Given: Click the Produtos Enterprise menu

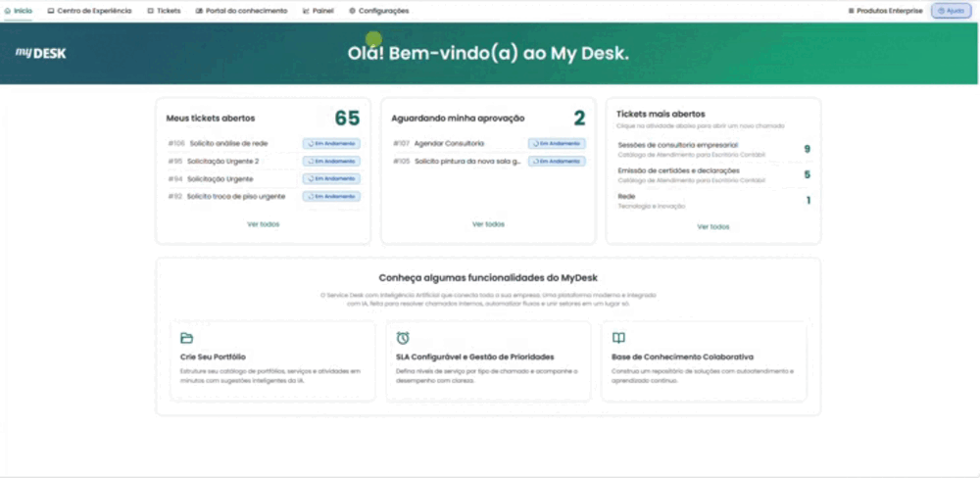Looking at the screenshot, I should pyautogui.click(x=885, y=11).
